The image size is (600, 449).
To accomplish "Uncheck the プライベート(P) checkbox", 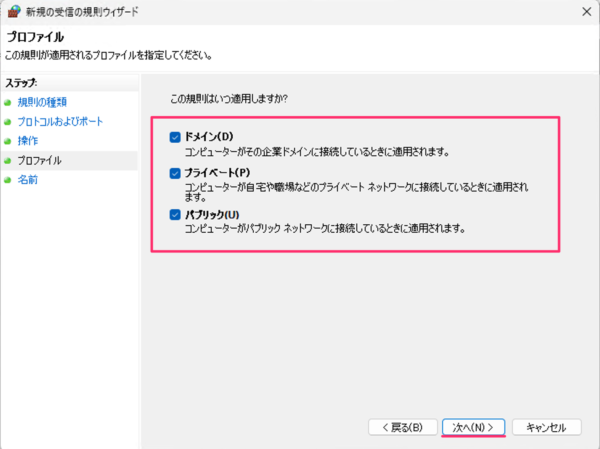I will tap(175, 173).
